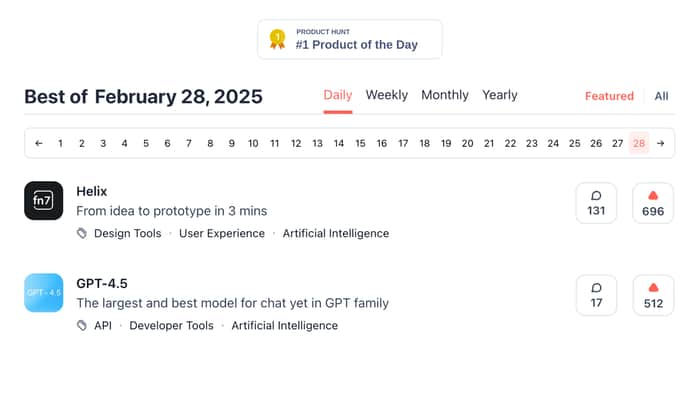
Task: Go to previous month with left arrow
Action: tap(39, 143)
